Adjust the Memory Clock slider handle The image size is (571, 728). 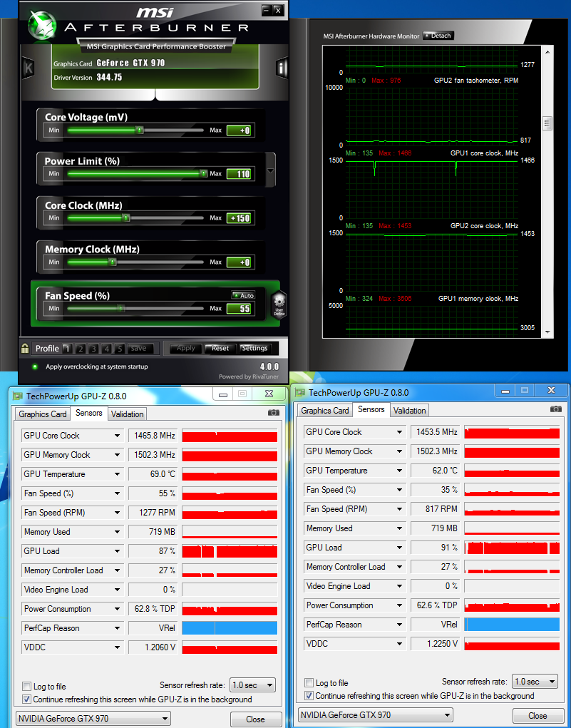[113, 262]
